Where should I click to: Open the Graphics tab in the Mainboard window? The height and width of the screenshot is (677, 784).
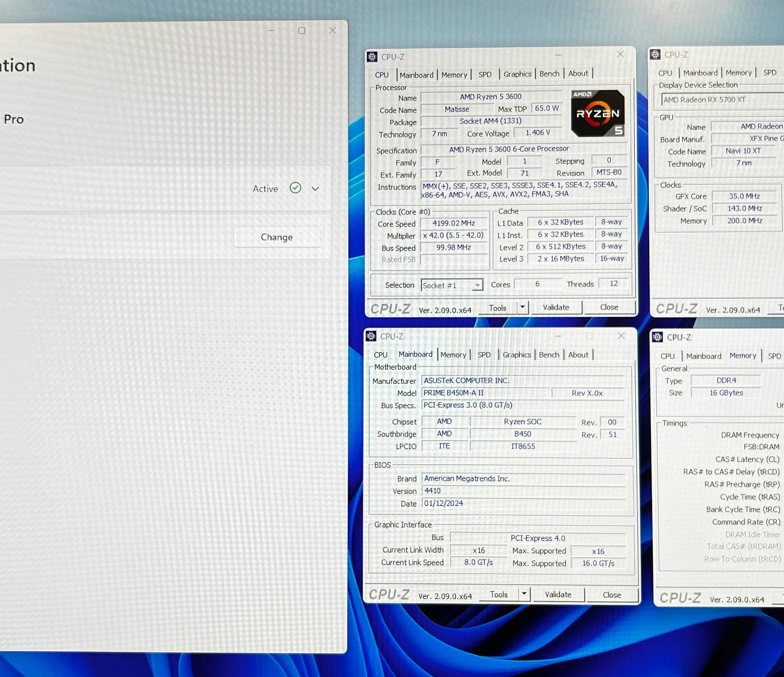click(517, 355)
